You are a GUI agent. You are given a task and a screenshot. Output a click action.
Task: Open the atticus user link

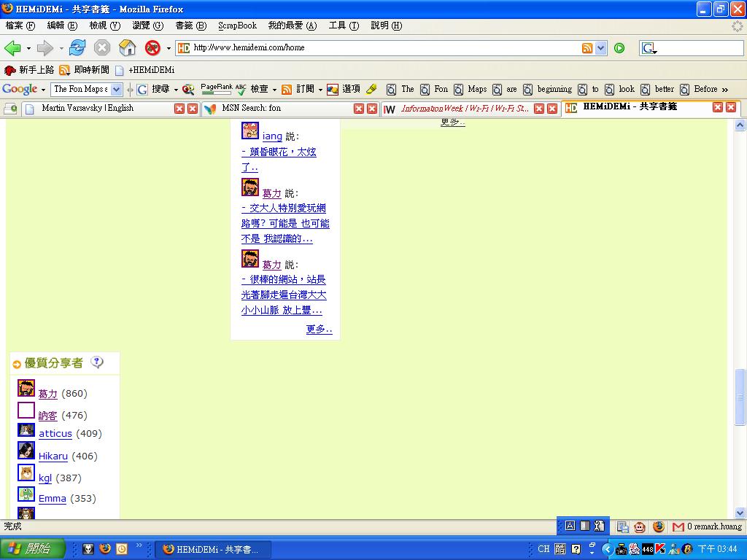(x=55, y=434)
